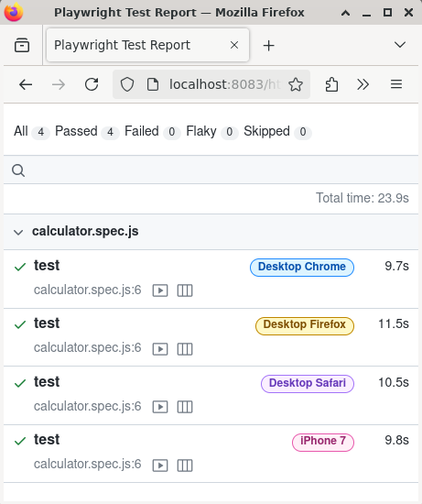Open video icon for Desktop Firefox test
Viewport: 422px width, 504px height.
pyautogui.click(x=160, y=349)
